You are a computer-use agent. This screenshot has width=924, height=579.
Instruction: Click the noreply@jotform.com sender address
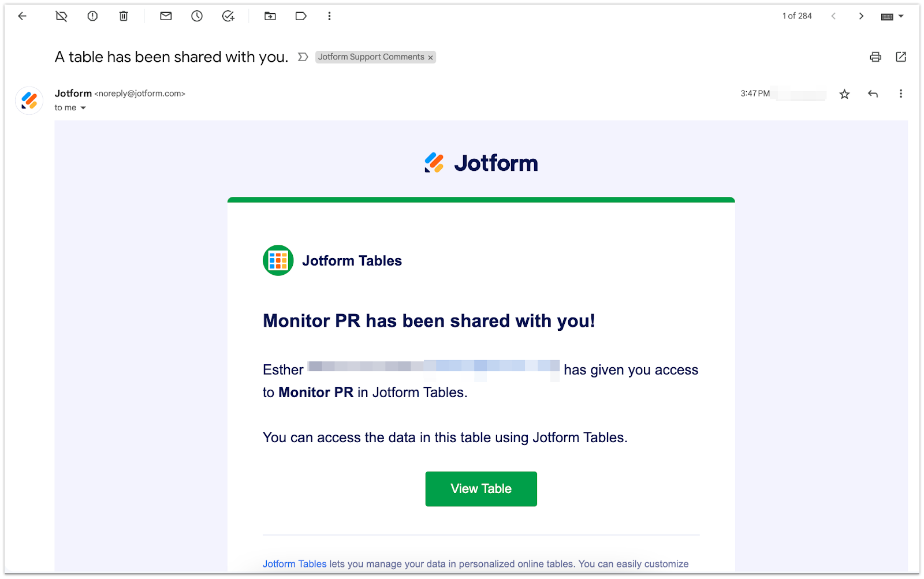[x=140, y=94]
